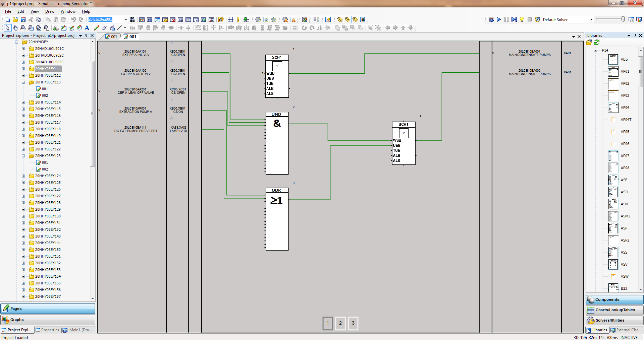Toggle the grid display icon
The height and width of the screenshot is (341, 644).
click(231, 20)
